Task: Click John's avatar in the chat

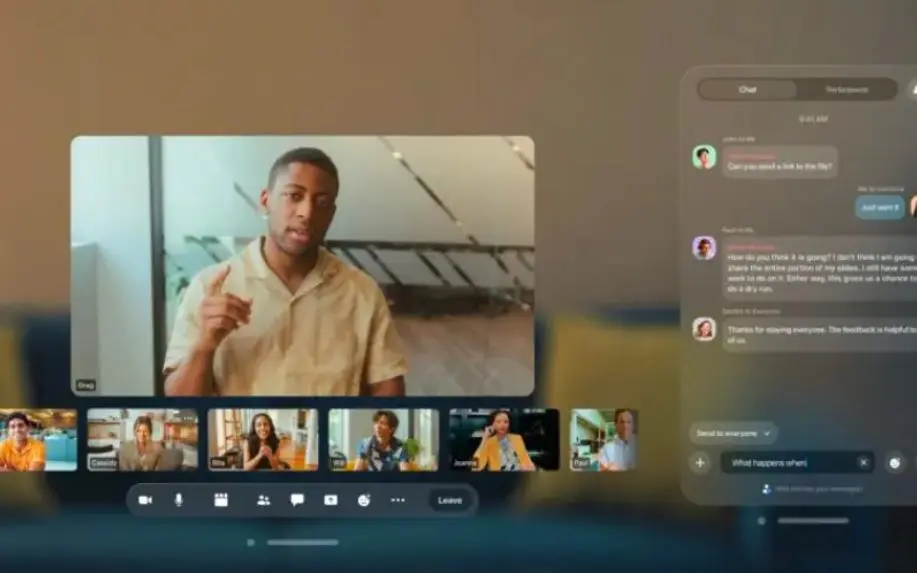Action: pyautogui.click(x=704, y=157)
